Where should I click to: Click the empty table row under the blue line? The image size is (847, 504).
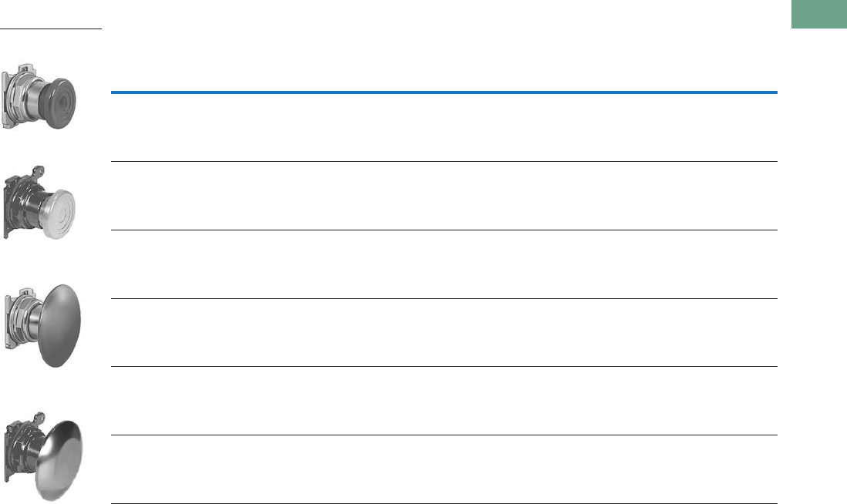click(x=444, y=128)
